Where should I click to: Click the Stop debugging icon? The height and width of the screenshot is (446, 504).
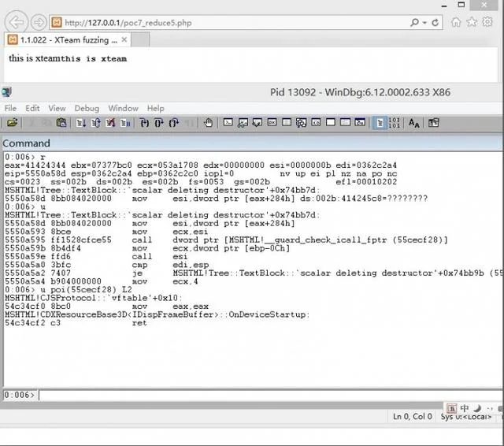pos(110,122)
